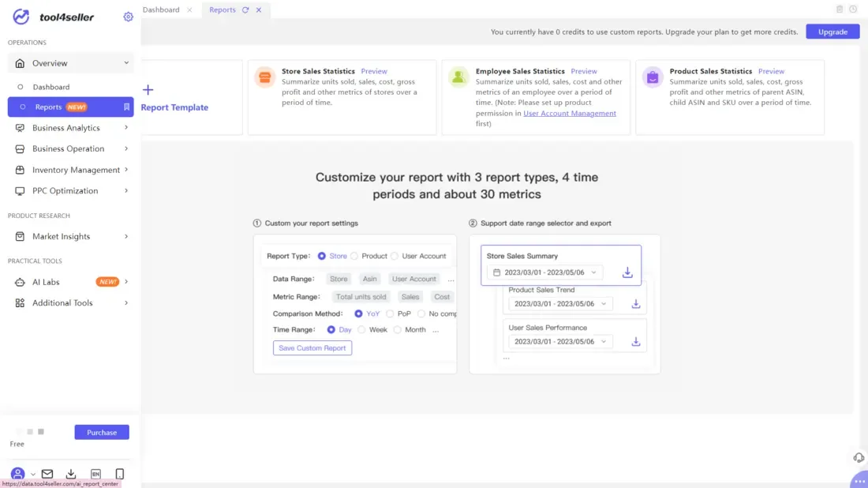Preview Product Sales Statistics report
868x488 pixels.
771,71
